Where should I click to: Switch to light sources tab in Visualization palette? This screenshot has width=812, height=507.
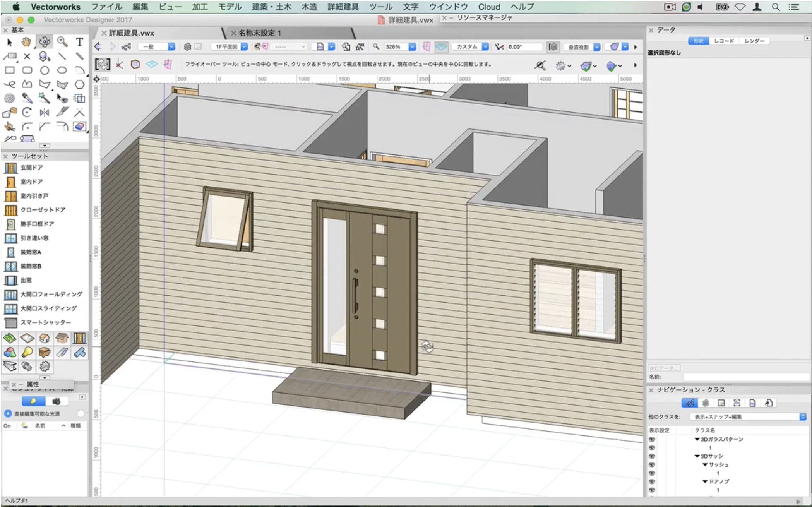pyautogui.click(x=33, y=401)
